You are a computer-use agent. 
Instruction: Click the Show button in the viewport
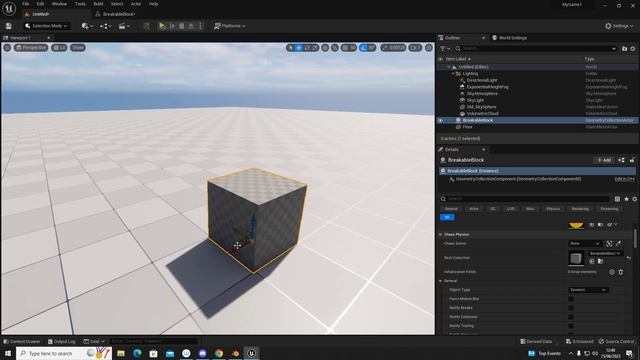(x=78, y=48)
